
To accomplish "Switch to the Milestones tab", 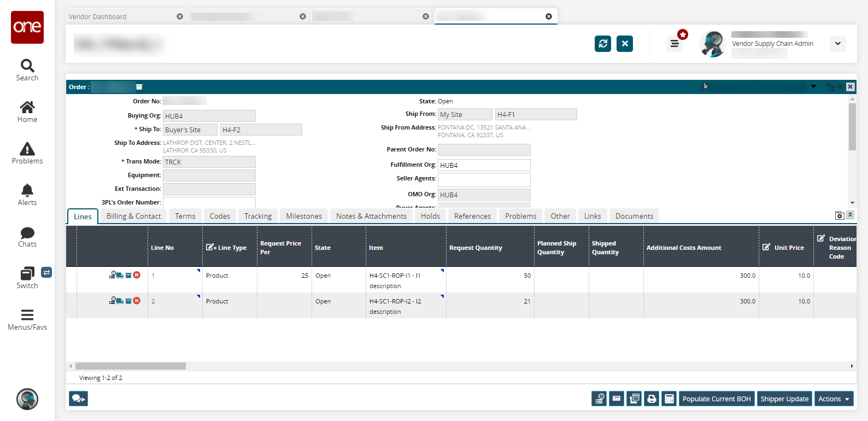I will click(x=304, y=216).
